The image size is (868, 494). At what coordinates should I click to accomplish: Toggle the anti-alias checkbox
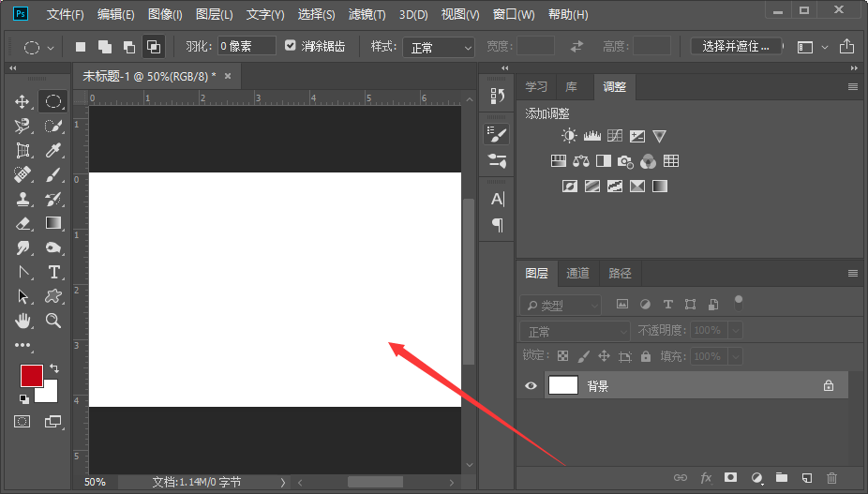tap(290, 45)
